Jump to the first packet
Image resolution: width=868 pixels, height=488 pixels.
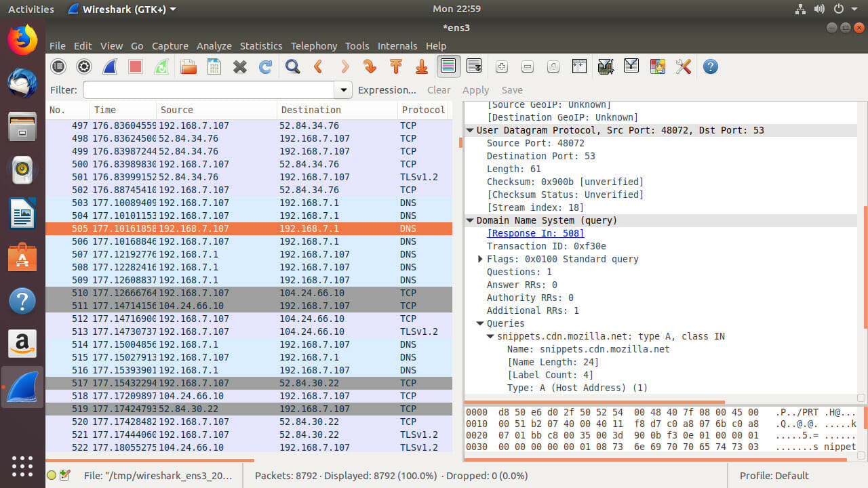[x=395, y=66]
